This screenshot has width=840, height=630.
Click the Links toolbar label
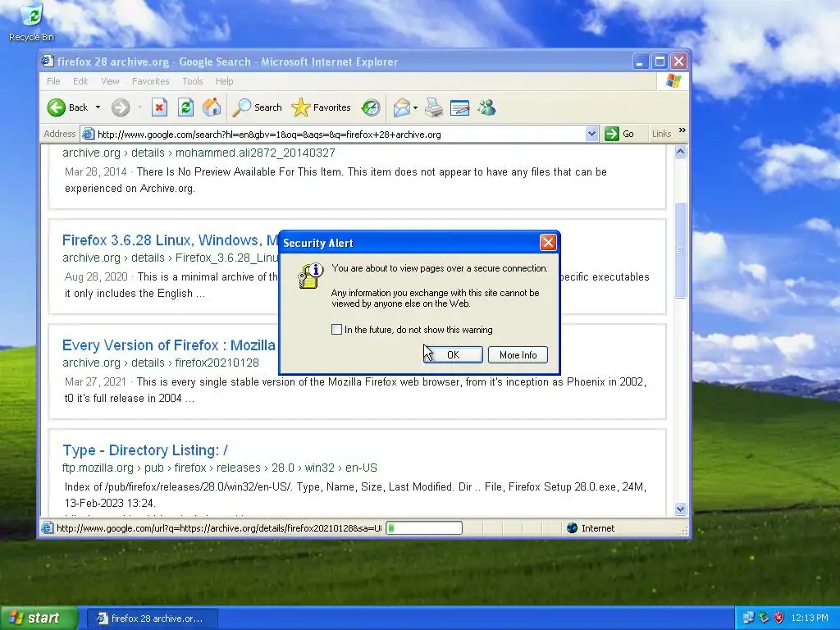pyautogui.click(x=662, y=134)
